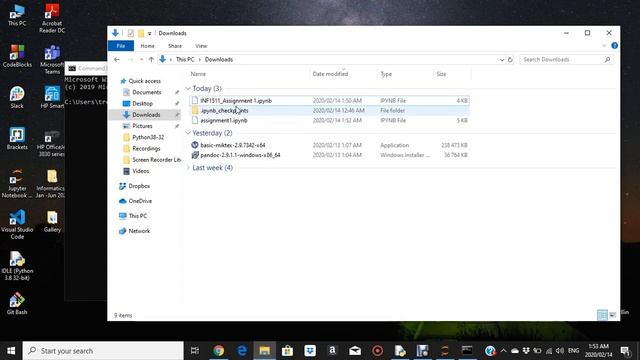Collapse the Today group

coord(188,89)
